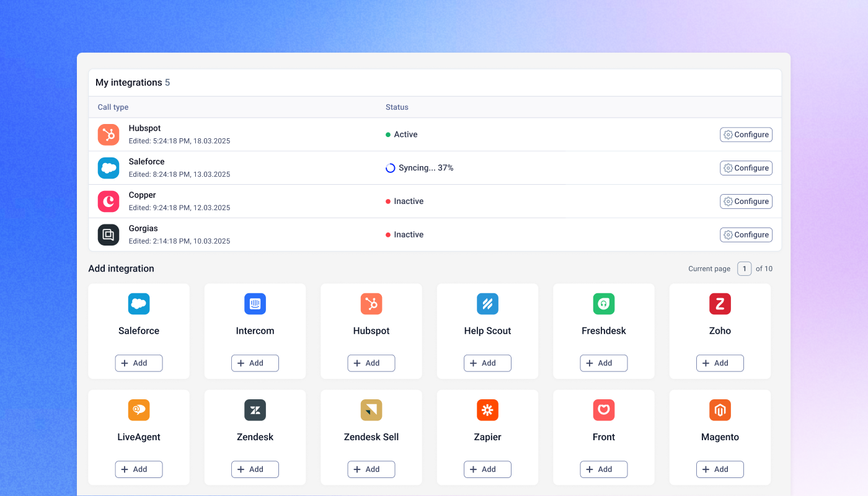This screenshot has height=496, width=868.
Task: Click the Help Scout card icon
Action: point(487,304)
